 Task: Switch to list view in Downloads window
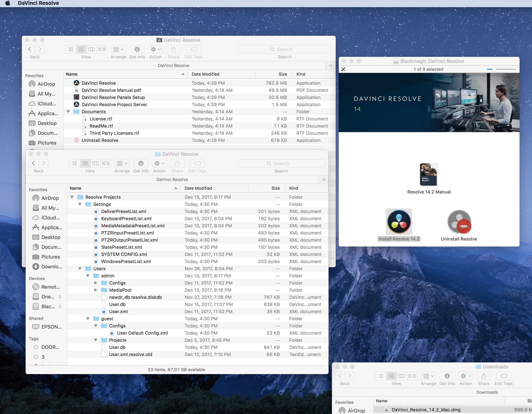(391, 376)
